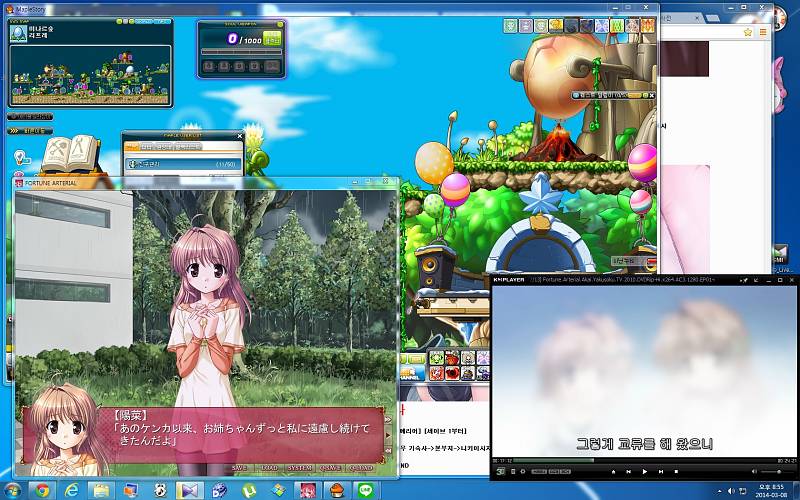Screen dimensions: 800x500
Task: Open the SYSTEM menu in the visual novel
Action: 300,468
